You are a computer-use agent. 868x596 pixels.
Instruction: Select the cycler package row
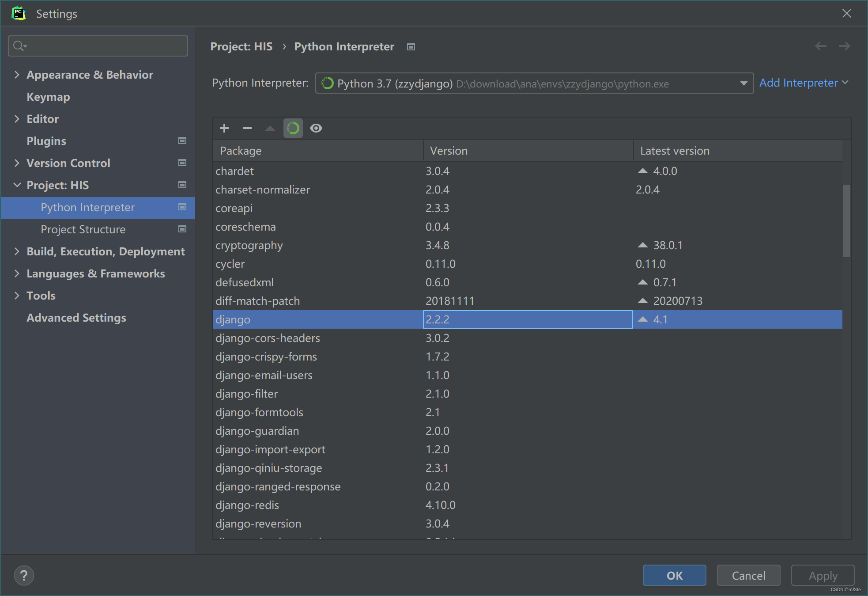528,264
